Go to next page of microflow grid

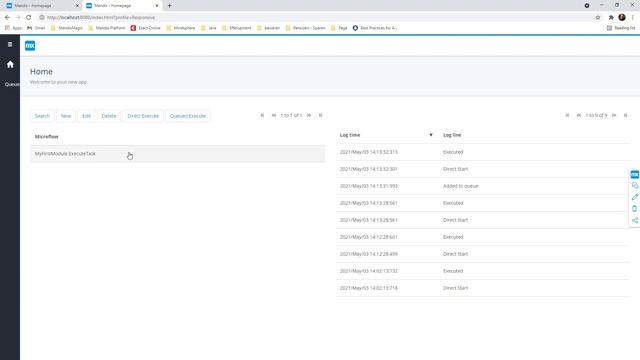[309, 116]
